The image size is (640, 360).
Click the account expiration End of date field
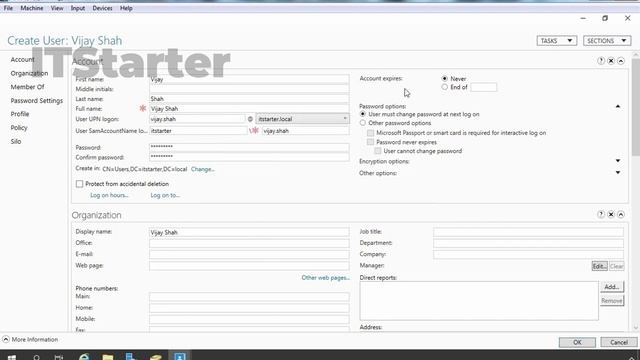(484, 87)
